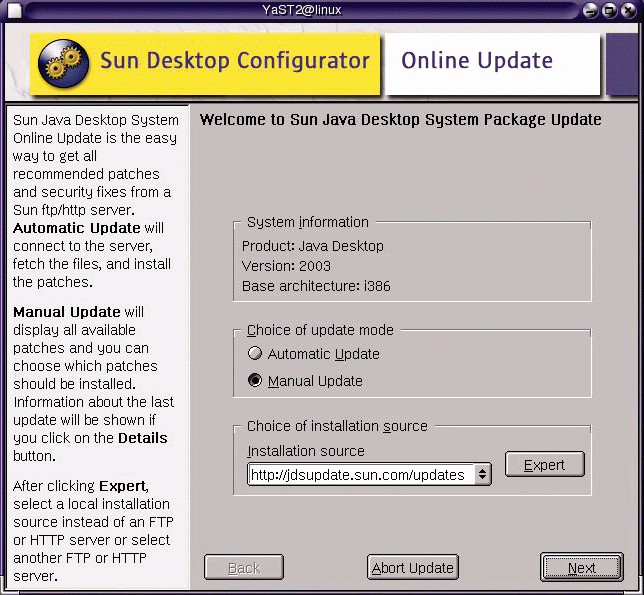The image size is (644, 595).
Task: Click the Next button
Action: 581,568
